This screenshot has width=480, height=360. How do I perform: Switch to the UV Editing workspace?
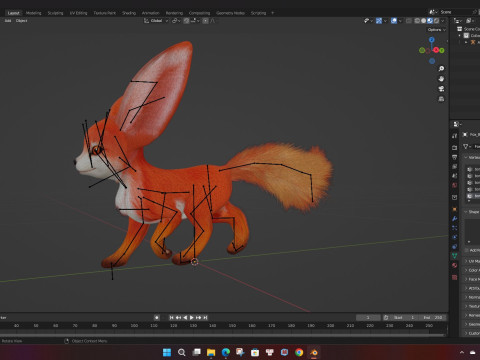pyautogui.click(x=78, y=13)
